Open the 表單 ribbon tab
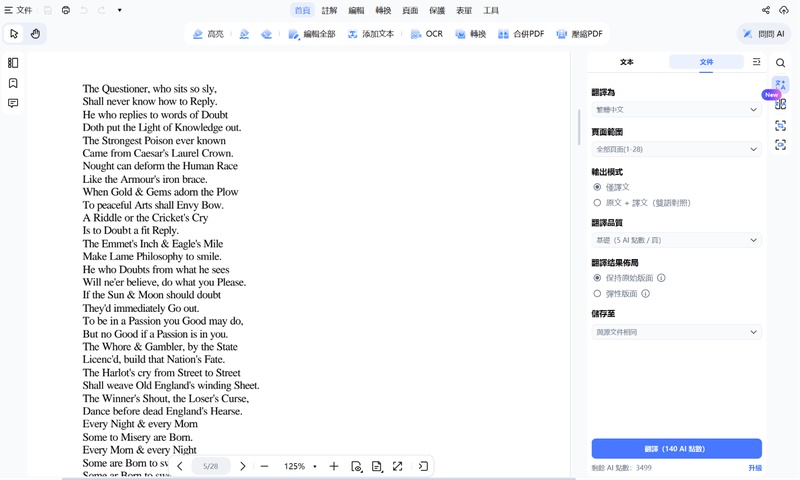Screen dimensions: 800x480 464,10
